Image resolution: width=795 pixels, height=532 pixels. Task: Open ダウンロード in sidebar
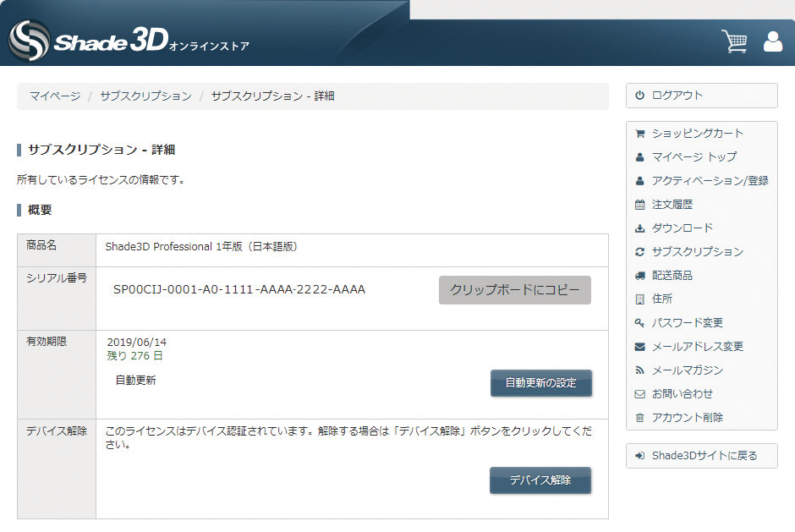click(x=683, y=228)
